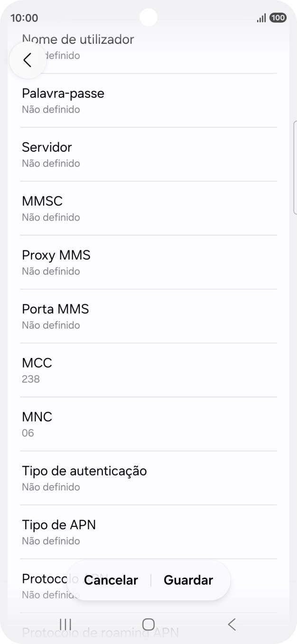Screen dimensions: 297x644
Task: Tap the back arrow to exit APN editing
Action: tap(28, 60)
